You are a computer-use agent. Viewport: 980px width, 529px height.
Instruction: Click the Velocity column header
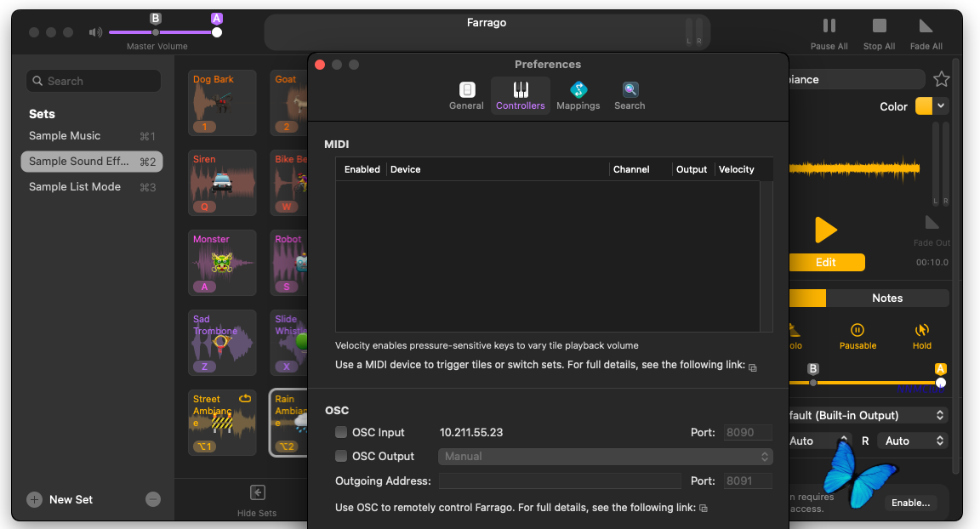pyautogui.click(x=736, y=169)
